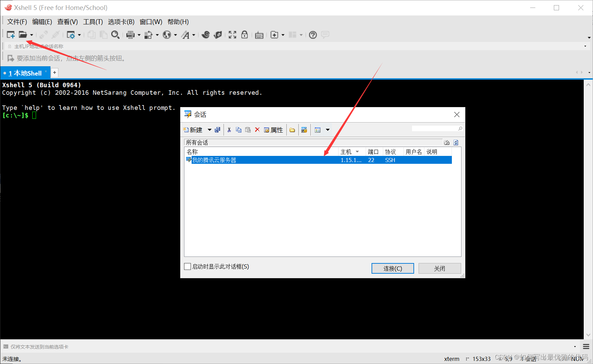Image resolution: width=593 pixels, height=364 pixels.
Task: Click the globe encoding icon
Action: [x=167, y=35]
